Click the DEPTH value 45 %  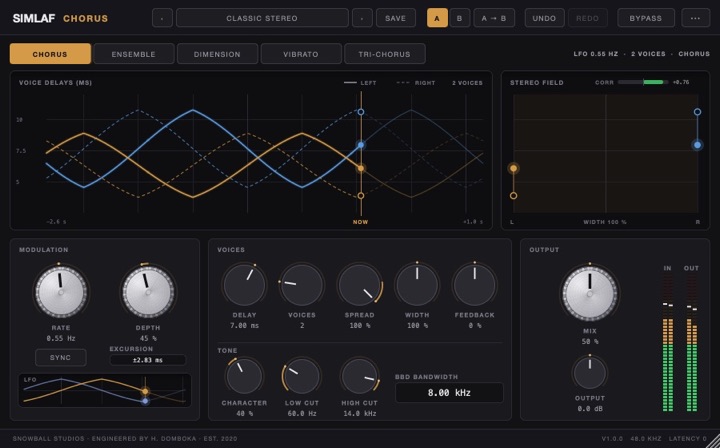tap(148, 338)
